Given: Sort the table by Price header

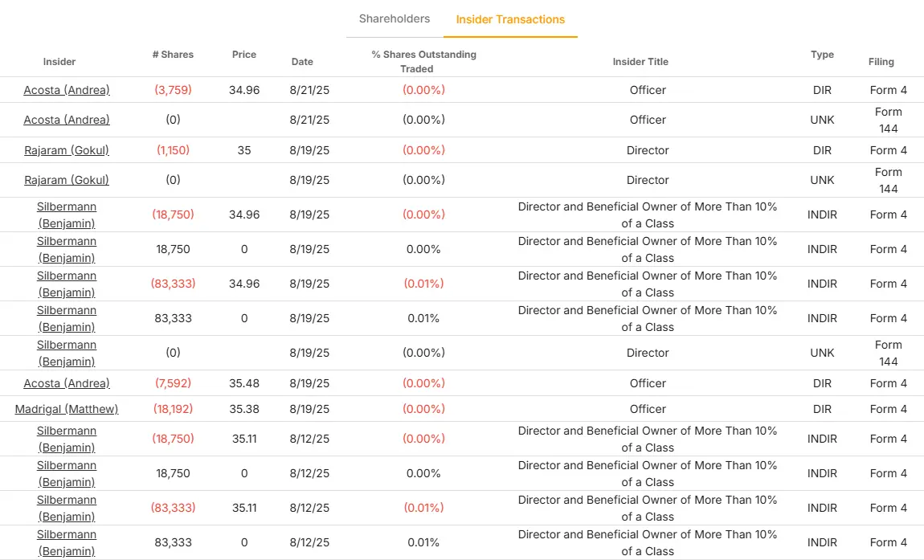Looking at the screenshot, I should [244, 55].
